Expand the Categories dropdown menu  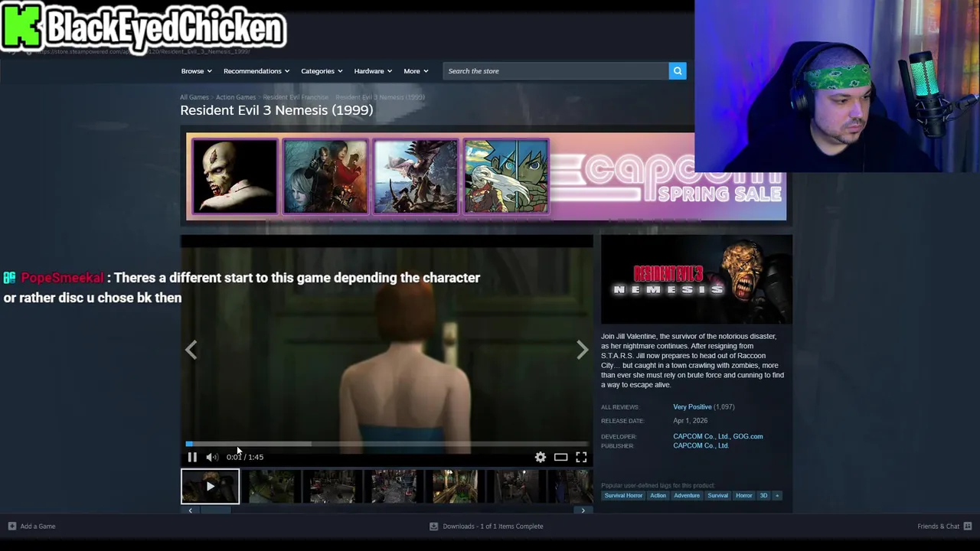point(322,71)
